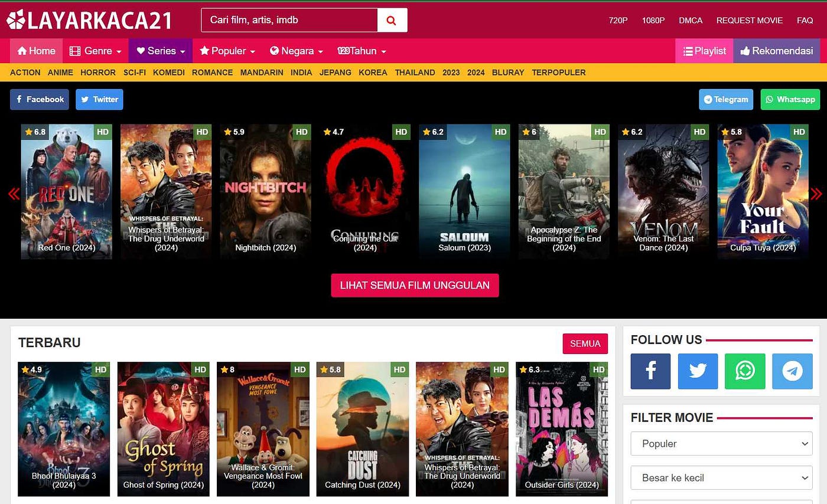Slide featured carousel right with red arrows
Image resolution: width=827 pixels, height=504 pixels.
click(816, 194)
